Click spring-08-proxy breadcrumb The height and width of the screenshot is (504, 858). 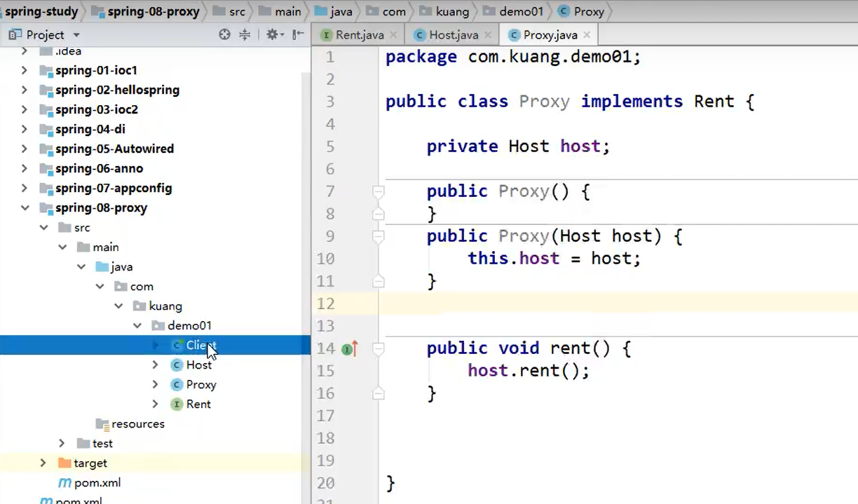145,11
